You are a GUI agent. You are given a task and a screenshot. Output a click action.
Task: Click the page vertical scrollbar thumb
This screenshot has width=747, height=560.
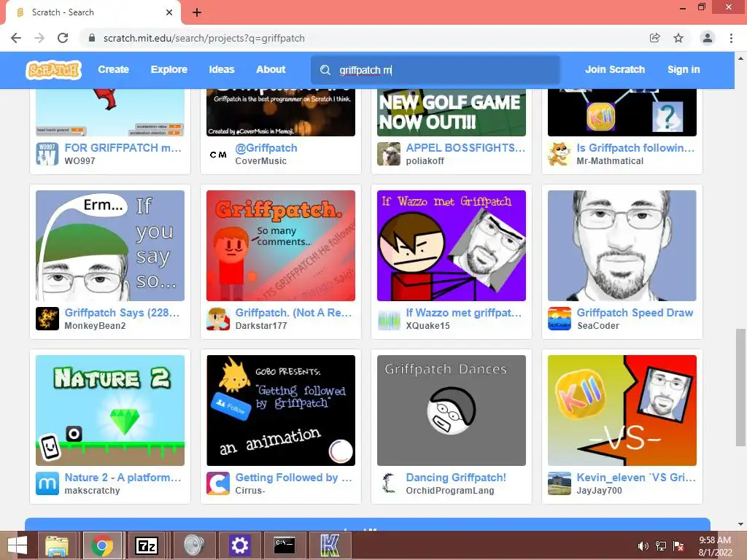(x=740, y=387)
